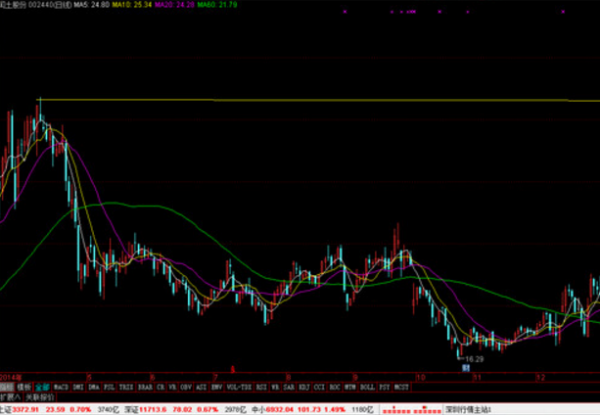This screenshot has height=415, width=600.
Task: Select the BRAR indicator tab
Action: coord(145,387)
